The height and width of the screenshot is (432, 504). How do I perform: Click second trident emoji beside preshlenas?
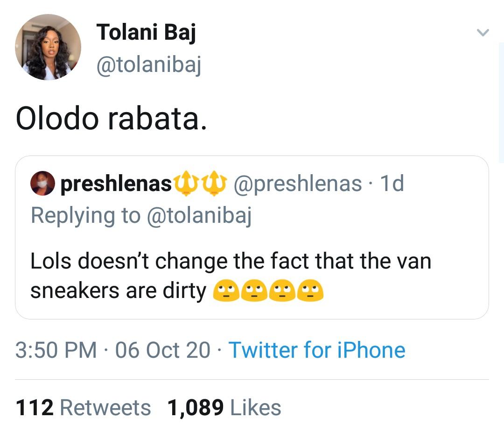(214, 184)
